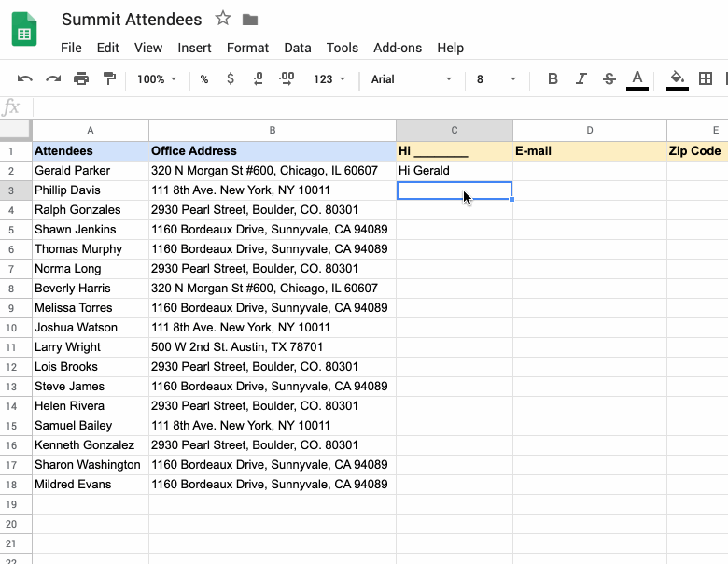This screenshot has width=728, height=564.
Task: Click the Borders icon
Action: click(x=706, y=79)
